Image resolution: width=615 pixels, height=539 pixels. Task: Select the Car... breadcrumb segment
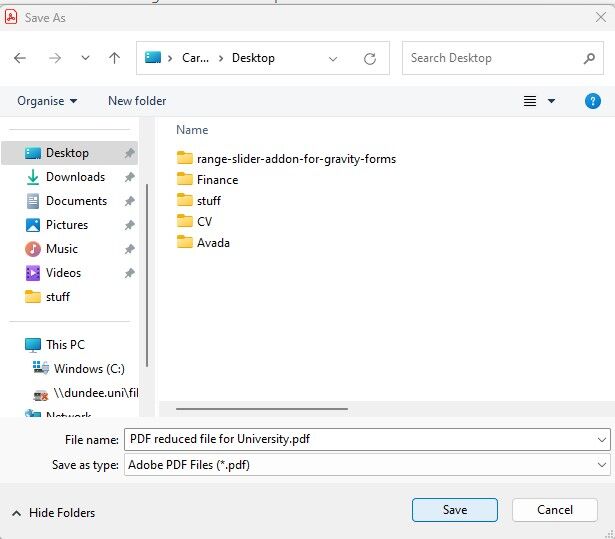point(195,58)
